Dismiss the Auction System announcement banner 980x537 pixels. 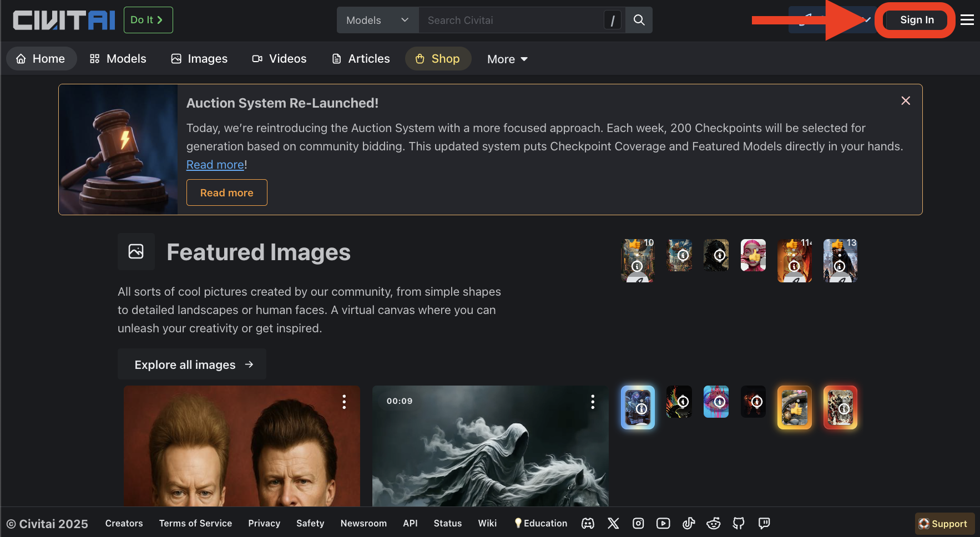tap(906, 100)
